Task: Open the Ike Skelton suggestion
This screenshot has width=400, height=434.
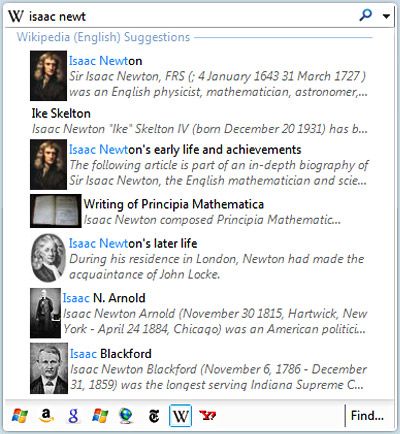Action: tap(199, 121)
